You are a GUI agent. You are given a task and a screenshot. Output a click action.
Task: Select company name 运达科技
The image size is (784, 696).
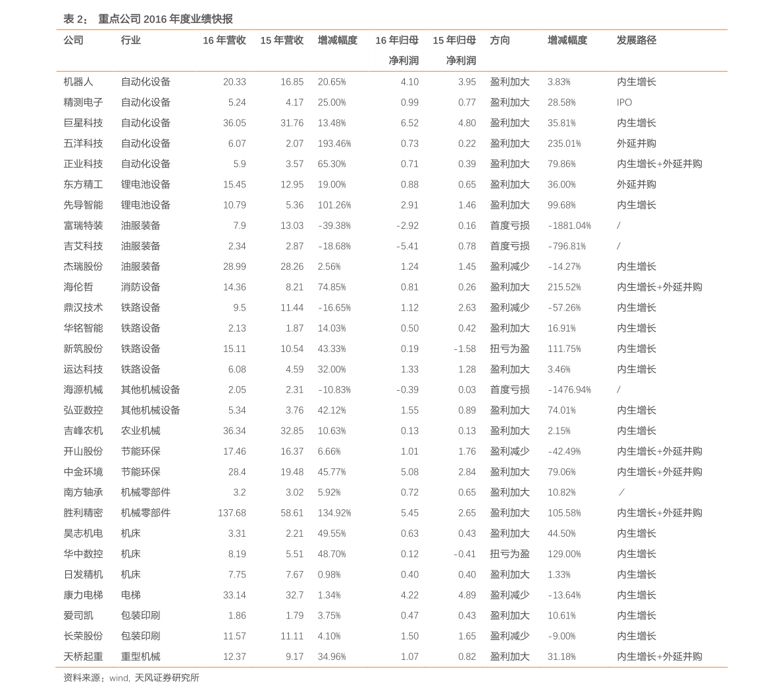click(x=84, y=369)
